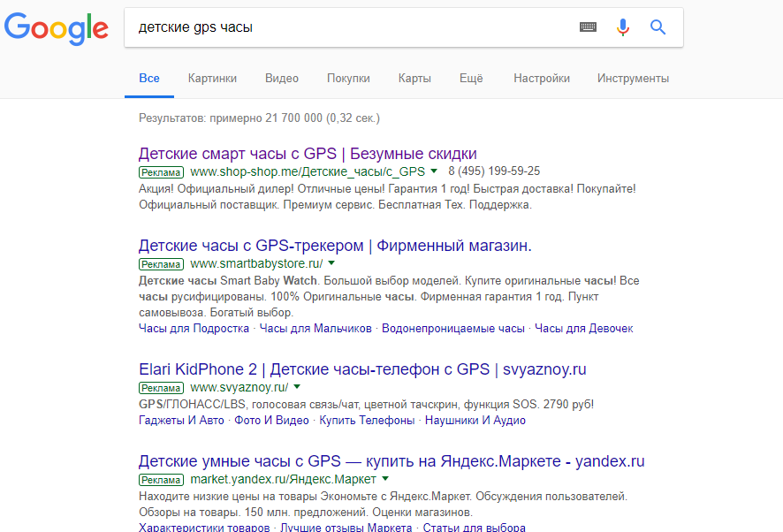The image size is (783, 532).
Task: Open the 'Детские смарт часы с GPS' result
Action: click(308, 153)
